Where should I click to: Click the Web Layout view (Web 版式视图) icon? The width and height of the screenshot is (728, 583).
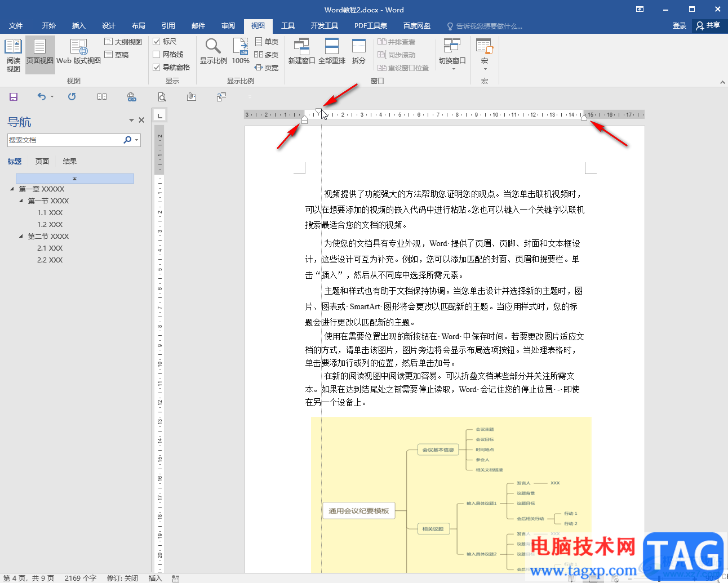coord(78,52)
